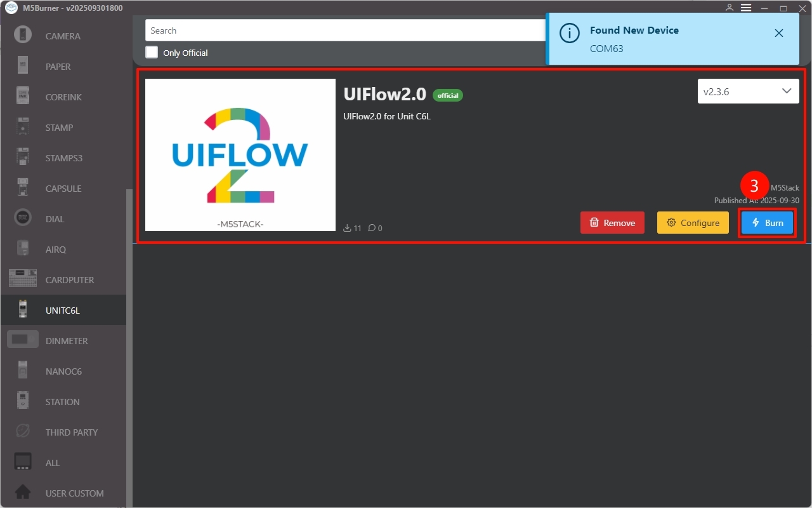
Task: Click the yellow Configure button
Action: pyautogui.click(x=693, y=223)
